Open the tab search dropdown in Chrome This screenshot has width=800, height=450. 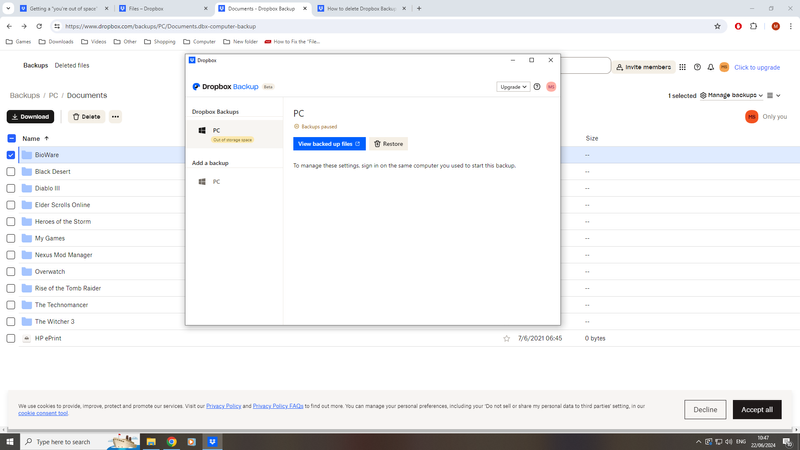[x=8, y=8]
